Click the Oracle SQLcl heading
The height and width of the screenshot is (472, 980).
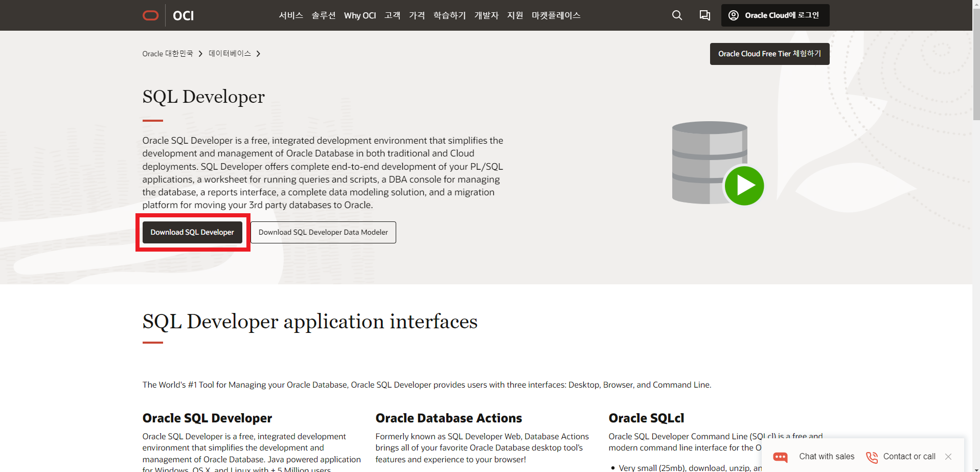click(x=646, y=418)
